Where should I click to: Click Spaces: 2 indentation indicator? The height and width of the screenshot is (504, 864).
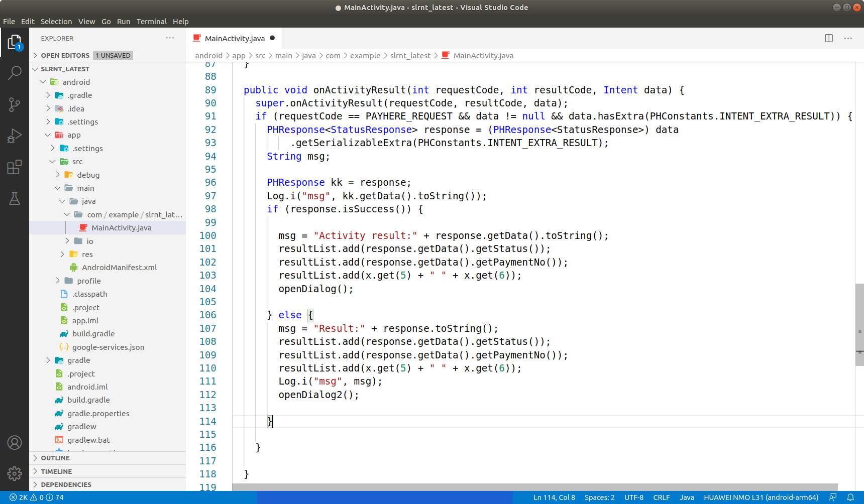click(x=599, y=497)
